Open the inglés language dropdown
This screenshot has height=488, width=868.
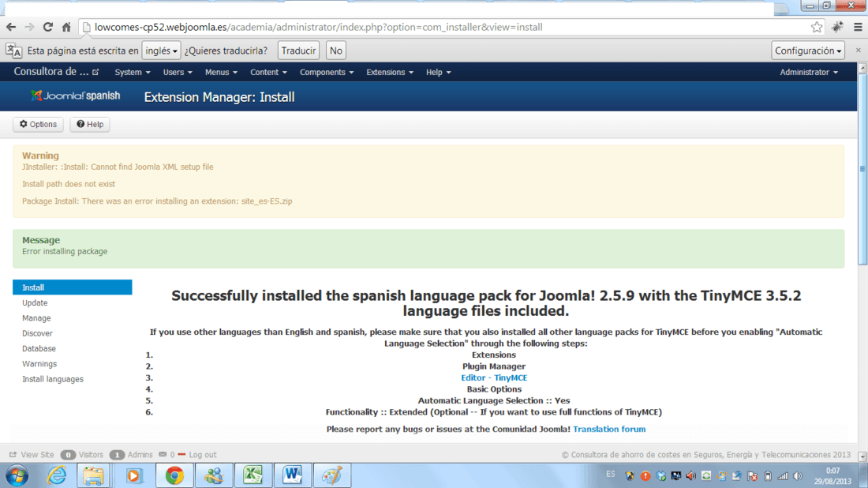click(x=161, y=51)
